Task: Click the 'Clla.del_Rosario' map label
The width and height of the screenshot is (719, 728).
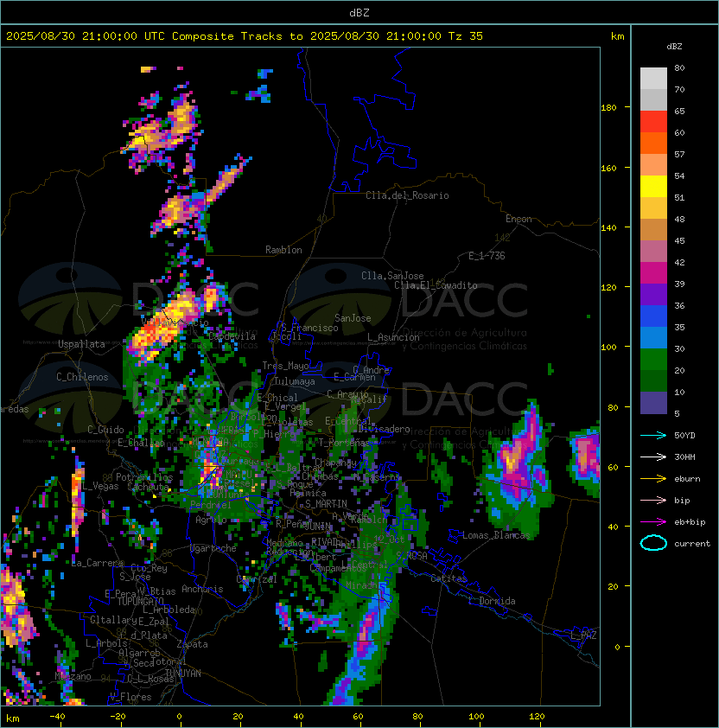Action: click(407, 195)
